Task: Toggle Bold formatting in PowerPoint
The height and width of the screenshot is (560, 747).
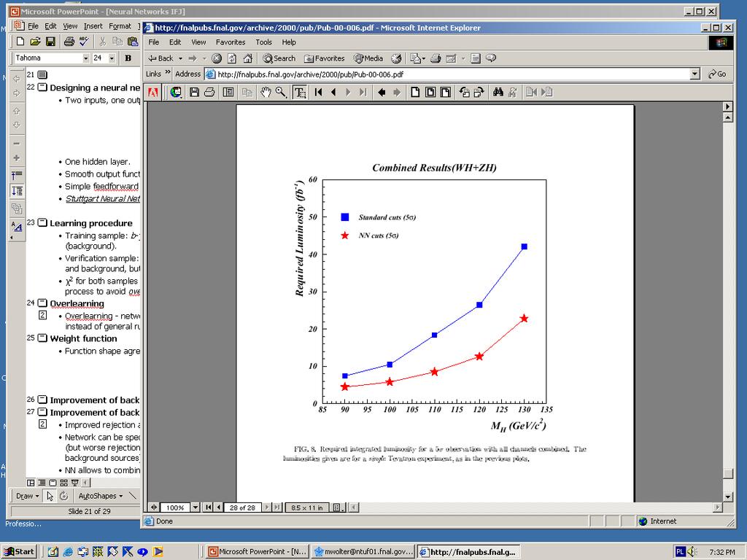Action: coord(128,58)
